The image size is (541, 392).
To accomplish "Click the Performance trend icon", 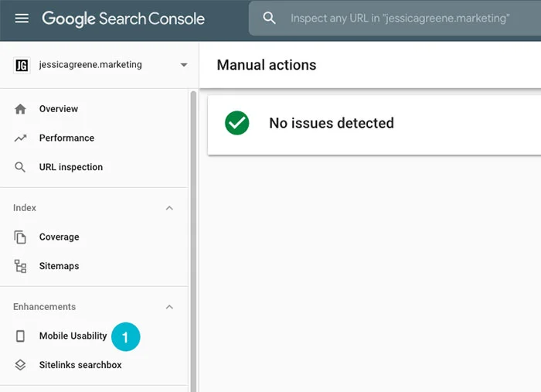I will 20,138.
